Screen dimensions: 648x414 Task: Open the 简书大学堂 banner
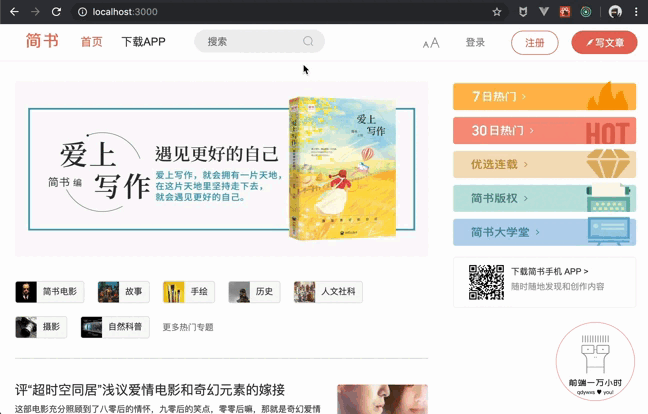tap(544, 232)
